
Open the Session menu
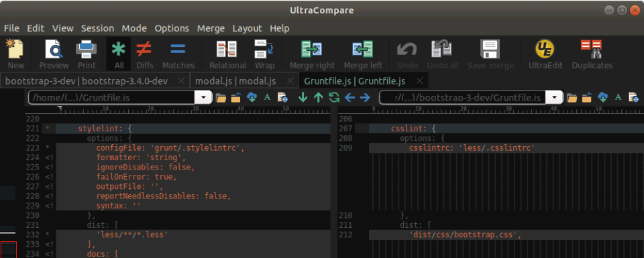point(97,28)
